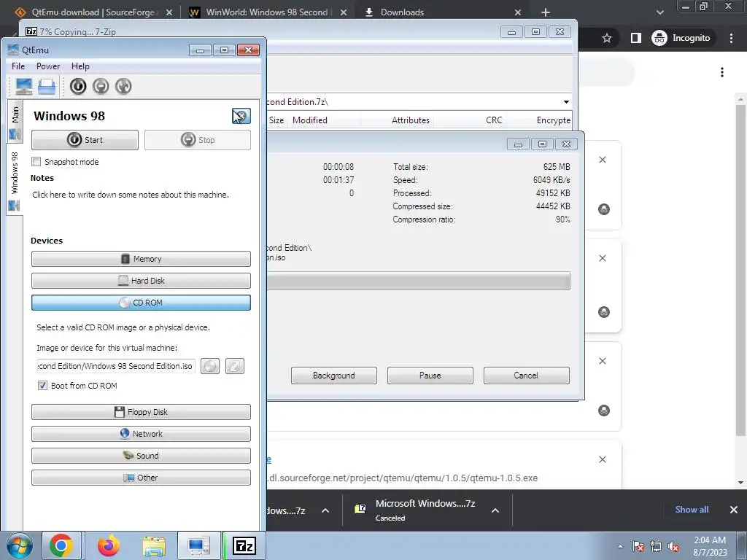Remove the first download entry with X
This screenshot has height=560, width=747.
coord(602,160)
